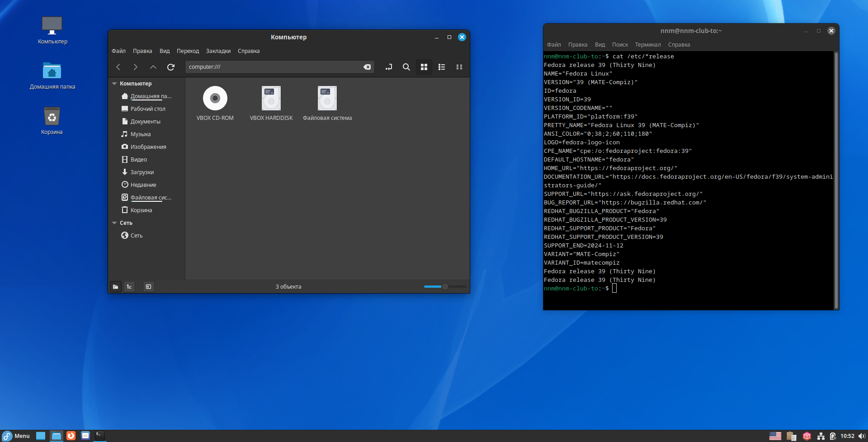Launch Firefox from the taskbar

click(71, 436)
